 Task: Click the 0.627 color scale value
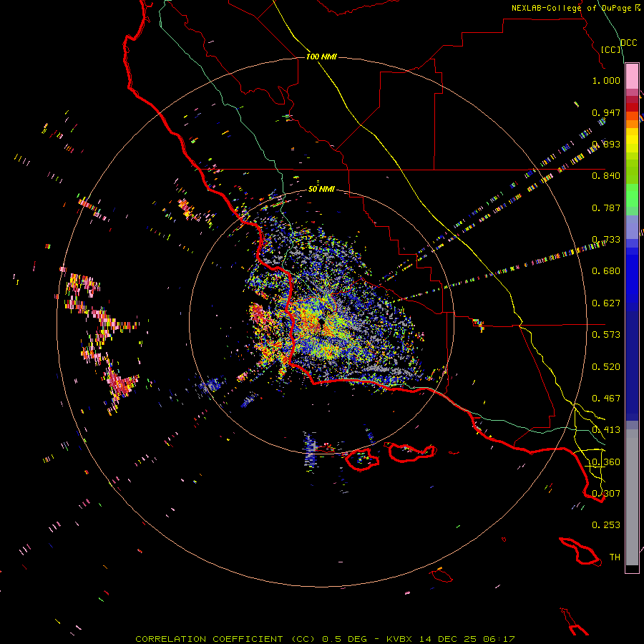coord(606,303)
